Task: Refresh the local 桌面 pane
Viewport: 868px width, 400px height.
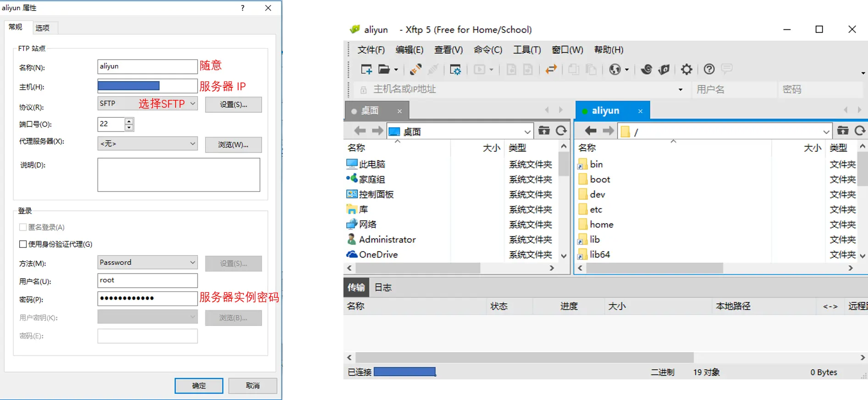Action: coord(561,131)
